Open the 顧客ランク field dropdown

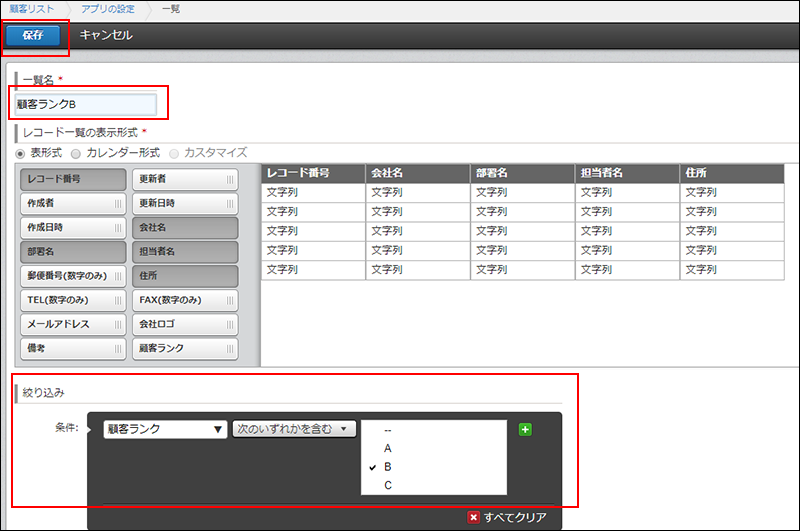click(x=165, y=429)
